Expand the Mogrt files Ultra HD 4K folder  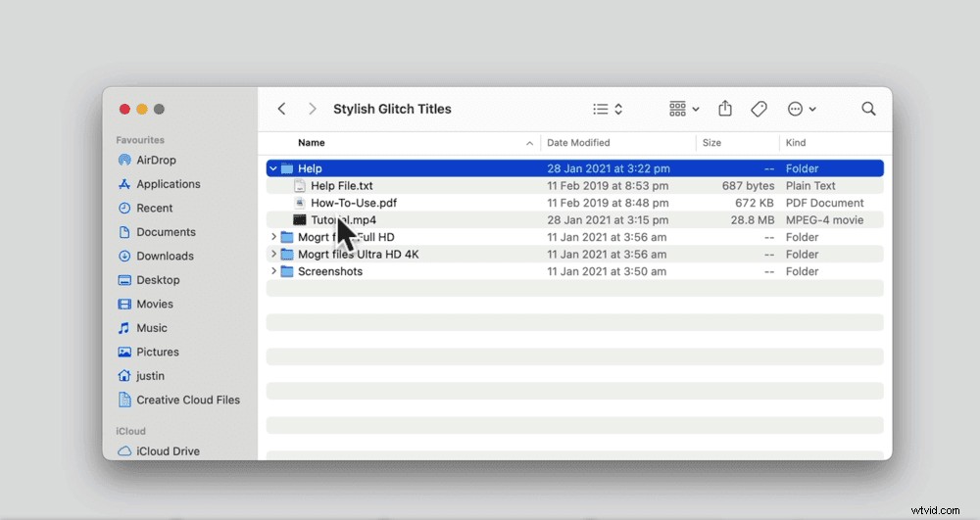(273, 255)
